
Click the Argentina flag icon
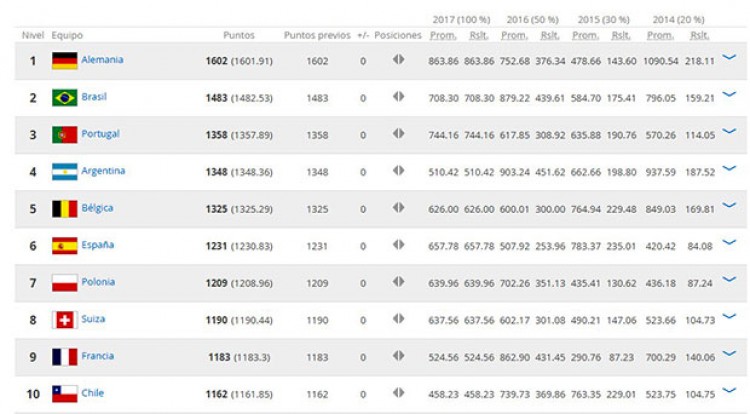[x=64, y=172]
